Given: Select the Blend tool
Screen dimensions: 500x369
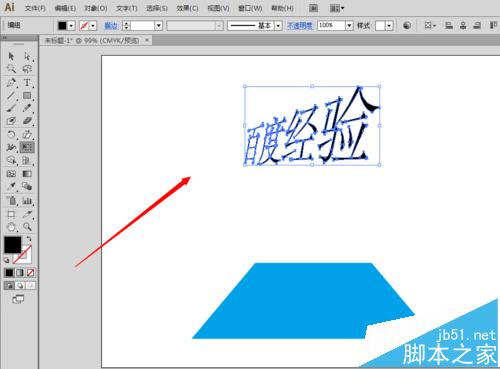Looking at the screenshot, I should click(x=27, y=186).
